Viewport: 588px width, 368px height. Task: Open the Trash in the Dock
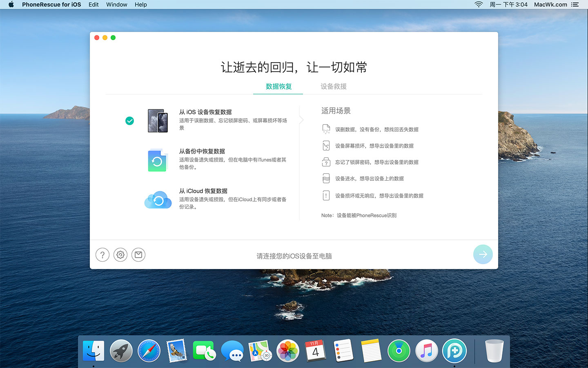click(494, 351)
